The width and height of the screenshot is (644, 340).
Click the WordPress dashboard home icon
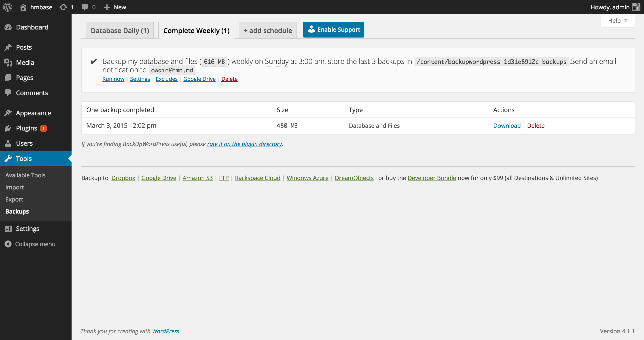[x=23, y=7]
